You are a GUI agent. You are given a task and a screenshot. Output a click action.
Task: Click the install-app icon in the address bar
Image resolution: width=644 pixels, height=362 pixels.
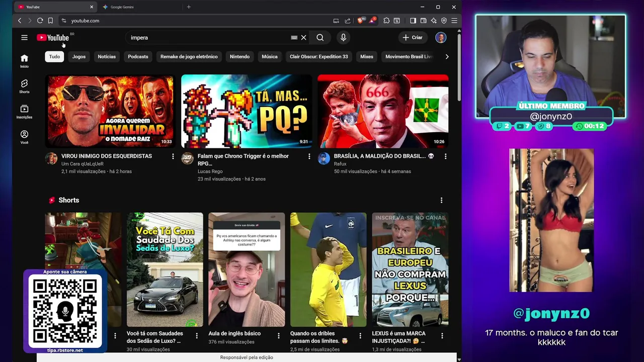pyautogui.click(x=336, y=21)
